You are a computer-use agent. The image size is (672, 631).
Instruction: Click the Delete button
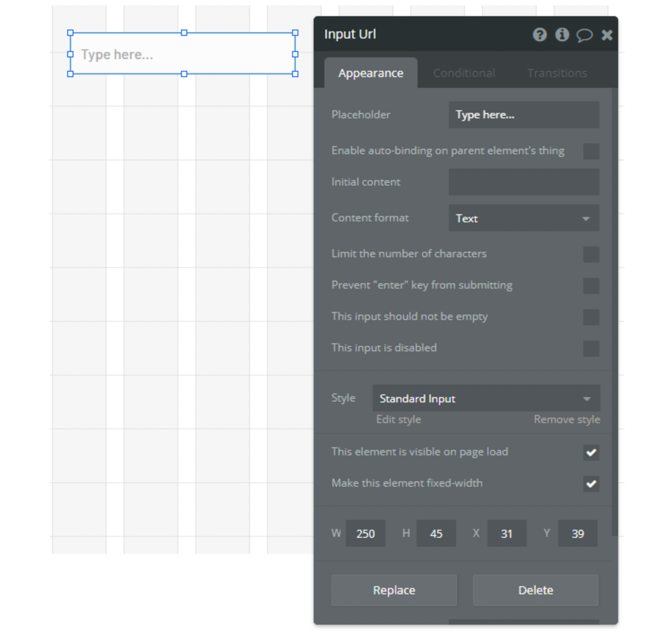tap(536, 590)
